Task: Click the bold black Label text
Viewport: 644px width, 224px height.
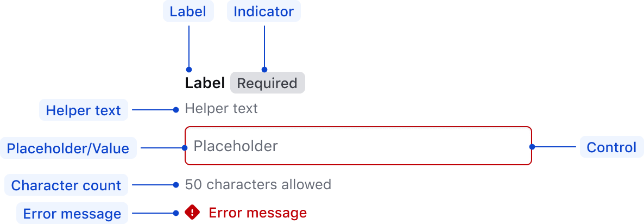Action: (205, 83)
